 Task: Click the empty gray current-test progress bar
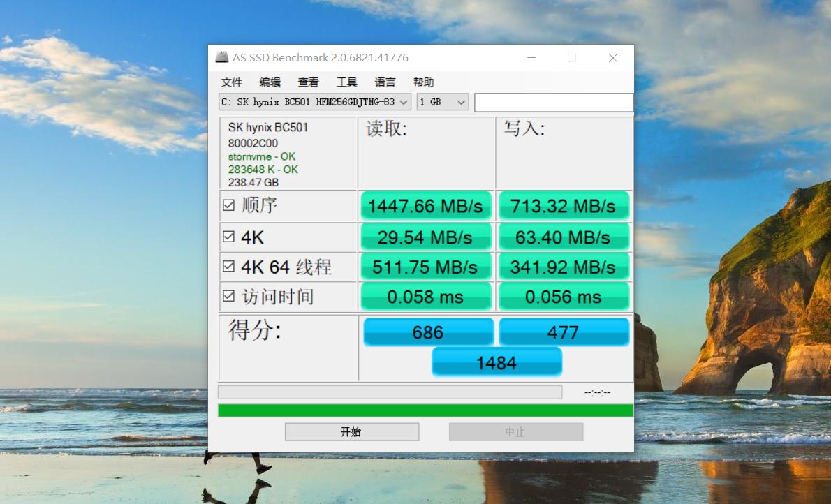point(390,392)
